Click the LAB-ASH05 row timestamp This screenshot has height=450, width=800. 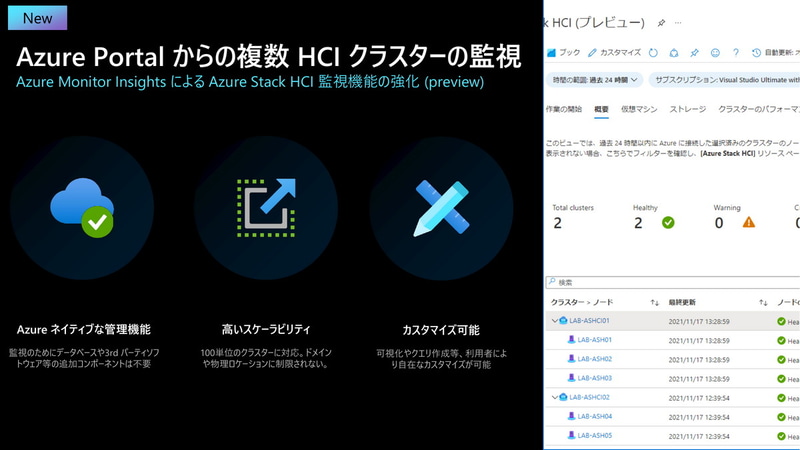(x=699, y=436)
